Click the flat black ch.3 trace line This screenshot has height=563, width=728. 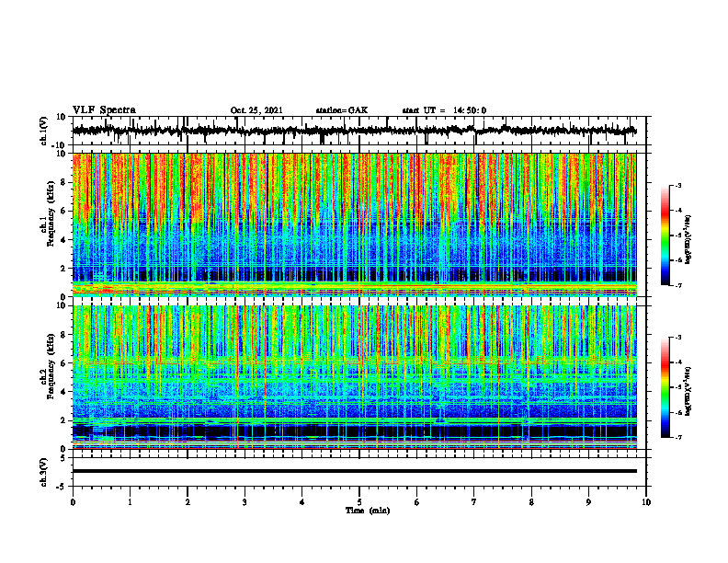354,471
